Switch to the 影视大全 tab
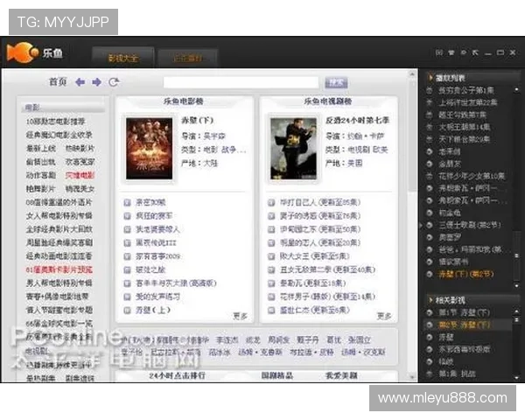The height and width of the screenshot is (420, 525). tap(122, 58)
